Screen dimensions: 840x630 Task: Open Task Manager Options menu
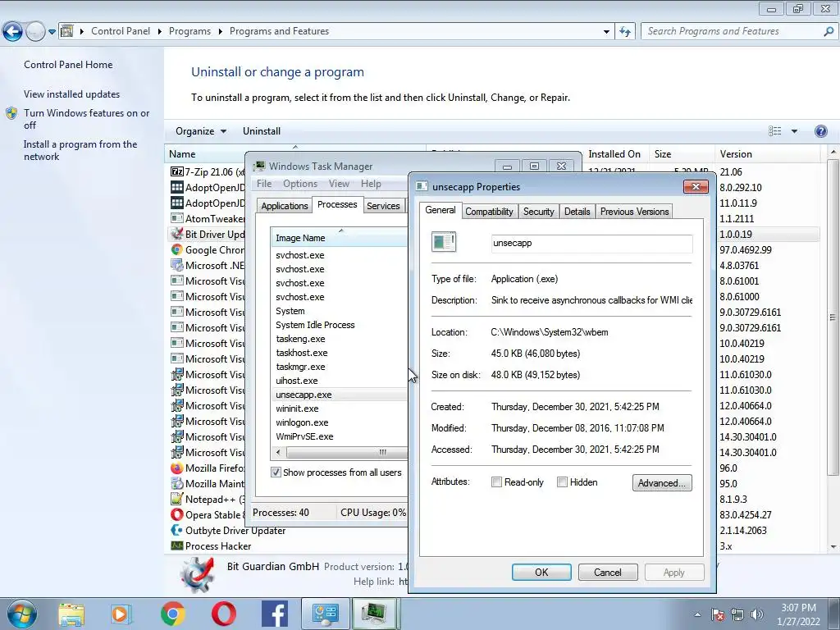[300, 184]
